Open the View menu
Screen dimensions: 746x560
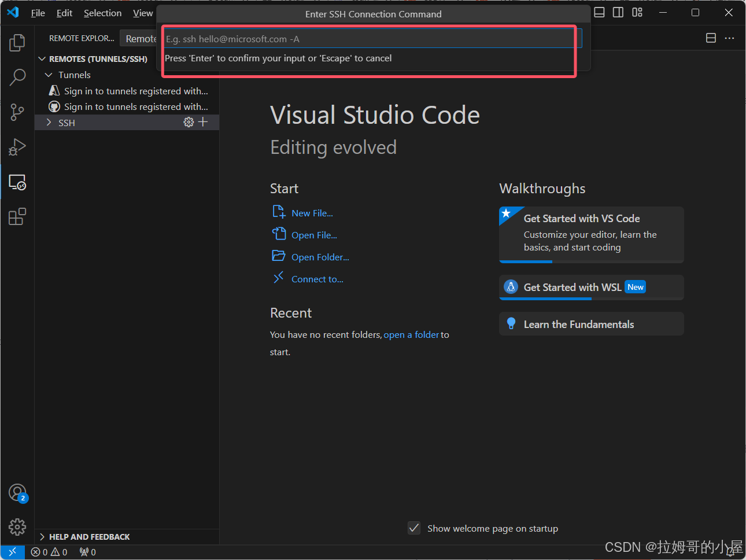coord(143,13)
